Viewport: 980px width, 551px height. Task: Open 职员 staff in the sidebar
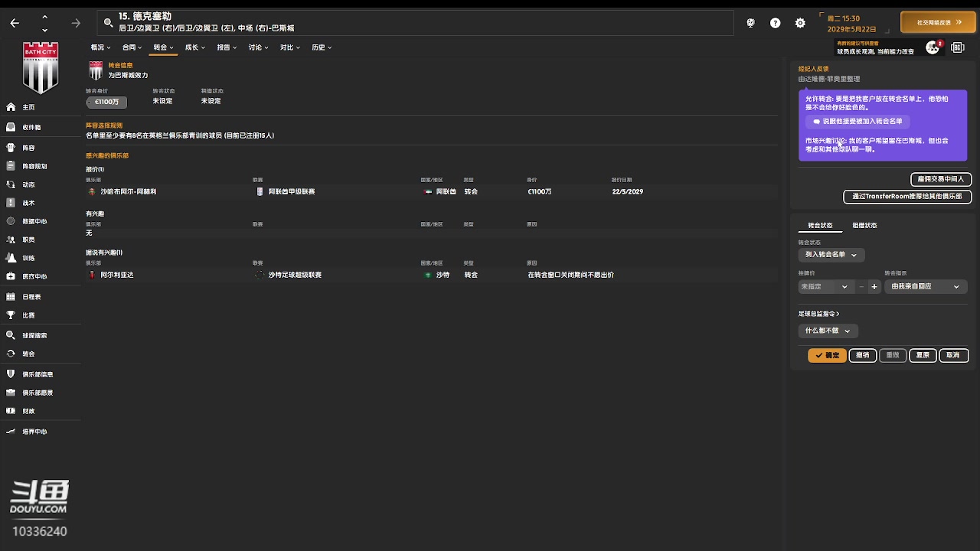pyautogui.click(x=28, y=240)
